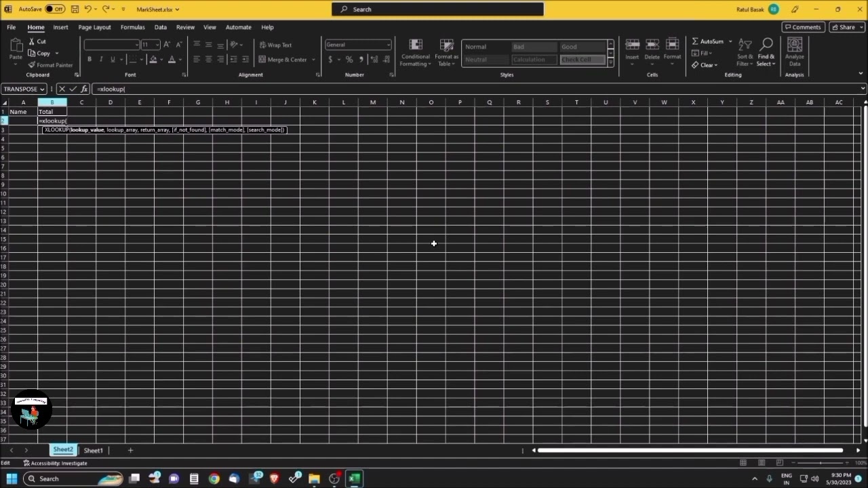Open the fill color bucket

click(153, 60)
